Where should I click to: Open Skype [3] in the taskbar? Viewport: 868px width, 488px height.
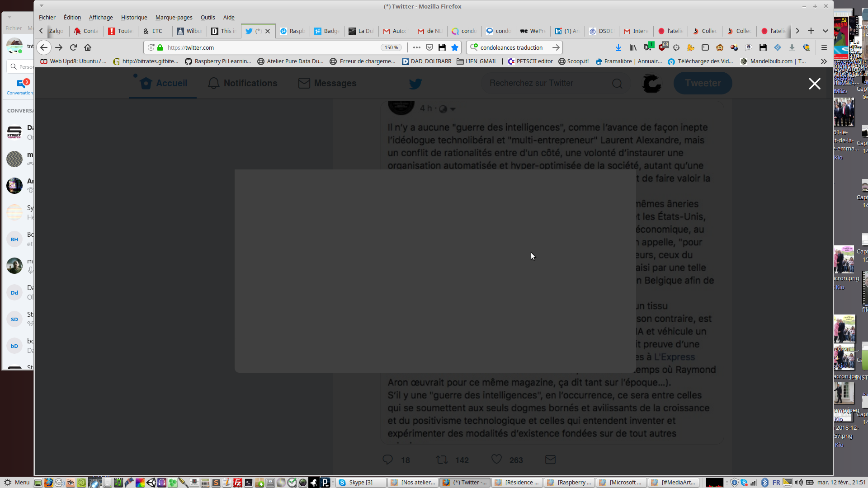(x=360, y=482)
